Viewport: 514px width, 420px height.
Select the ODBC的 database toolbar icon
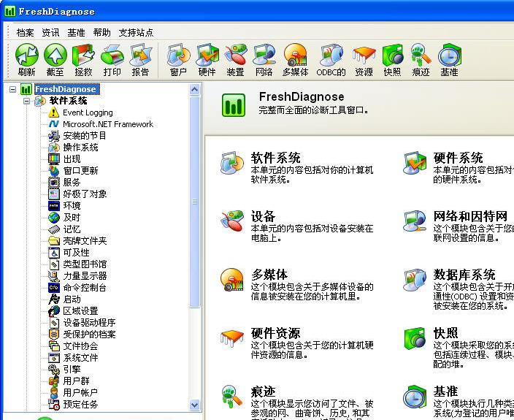coord(331,55)
